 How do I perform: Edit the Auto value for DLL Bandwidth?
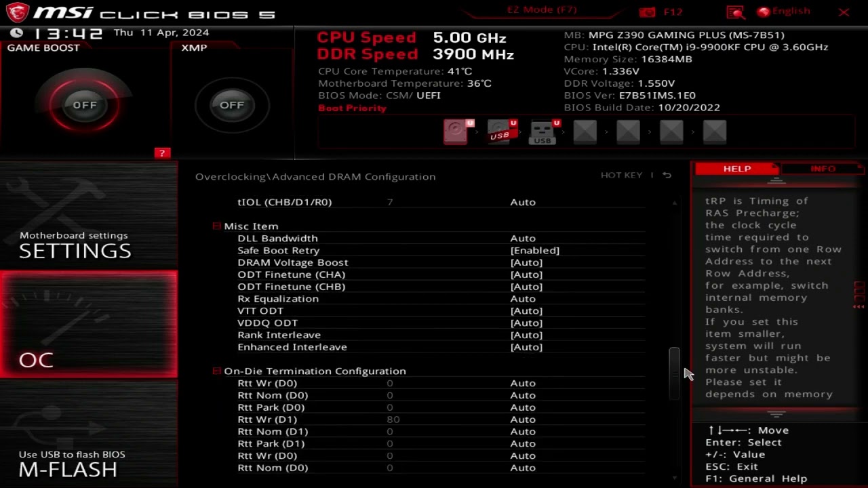pyautogui.click(x=523, y=239)
